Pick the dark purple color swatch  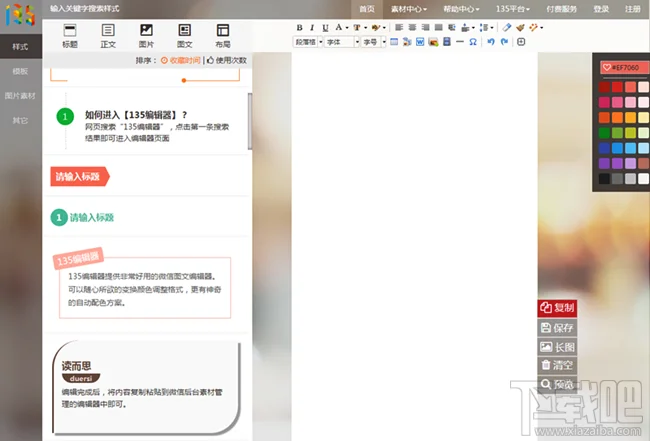click(604, 163)
